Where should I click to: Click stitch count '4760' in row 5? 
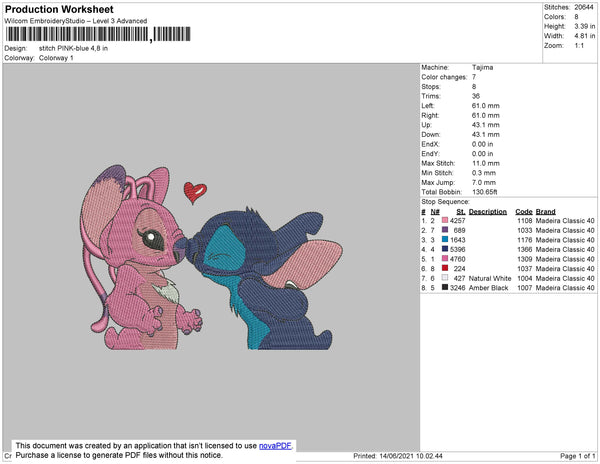pos(458,259)
